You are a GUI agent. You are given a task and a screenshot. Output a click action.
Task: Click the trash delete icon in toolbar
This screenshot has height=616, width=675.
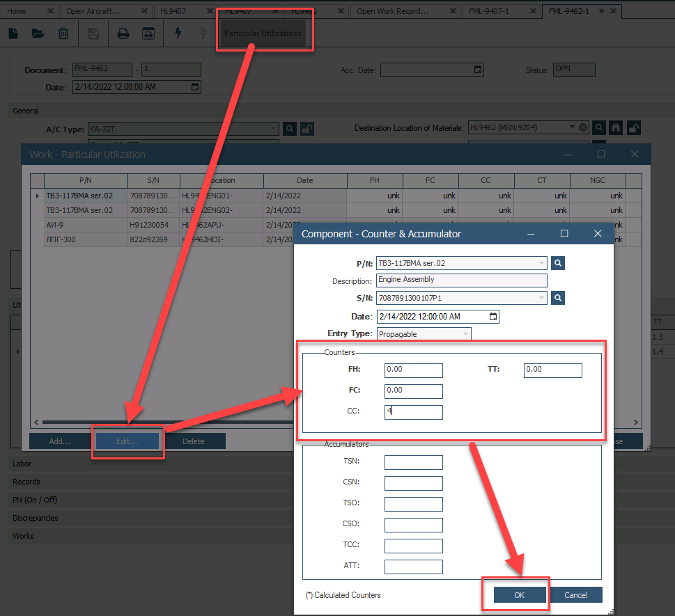[63, 33]
